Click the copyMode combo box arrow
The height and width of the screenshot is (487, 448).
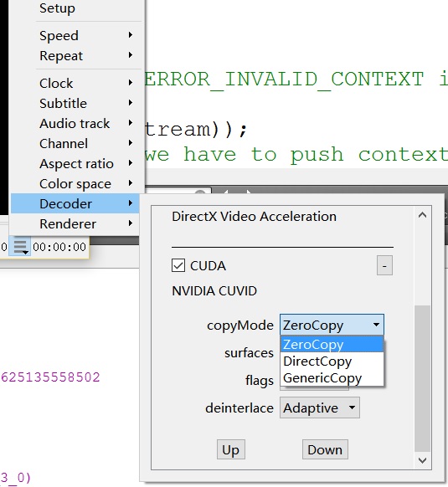(x=376, y=325)
